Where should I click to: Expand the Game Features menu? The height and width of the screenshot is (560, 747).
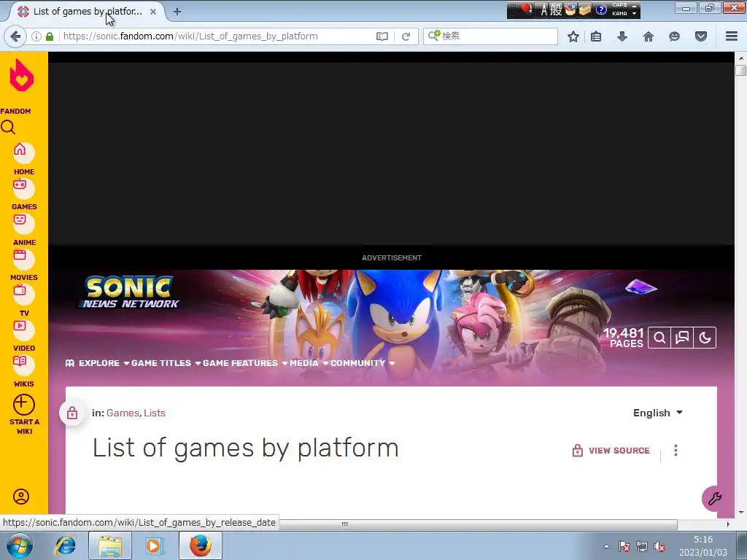[245, 363]
